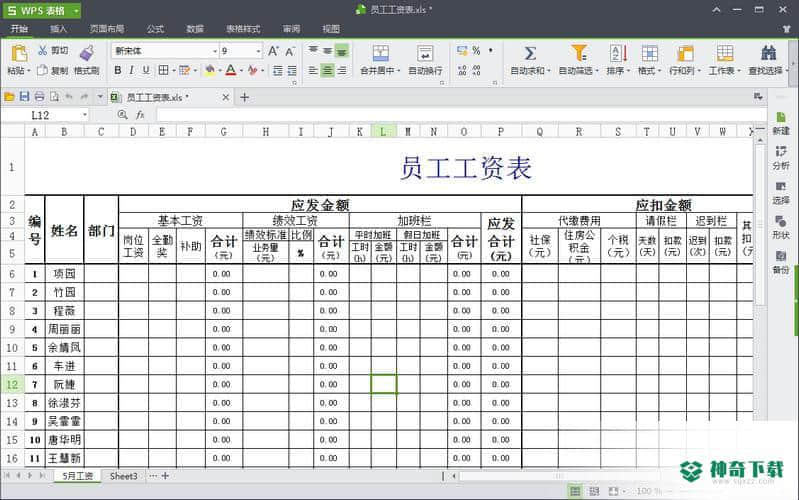Click the Name Box showing L12
Image resolution: width=799 pixels, height=500 pixels.
pyautogui.click(x=45, y=115)
